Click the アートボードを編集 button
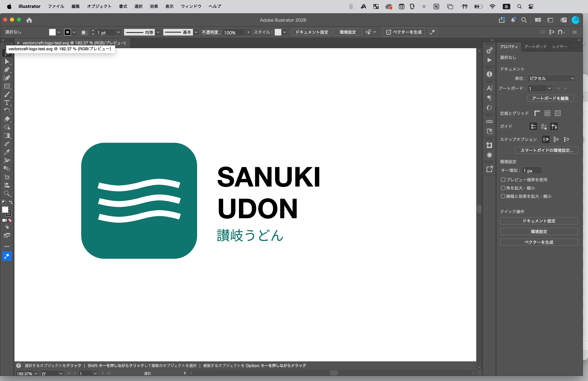 (550, 98)
